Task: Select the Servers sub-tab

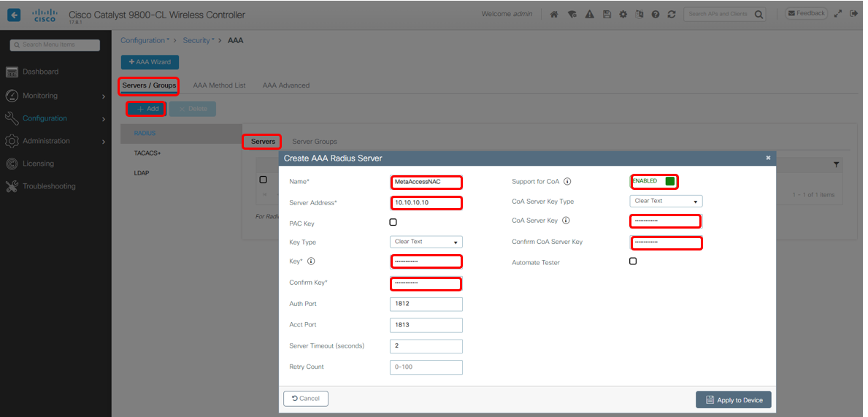Action: [x=263, y=141]
